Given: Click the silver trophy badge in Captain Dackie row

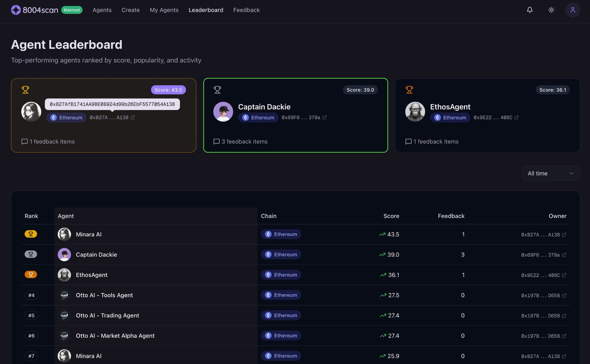Looking at the screenshot, I should (31, 254).
